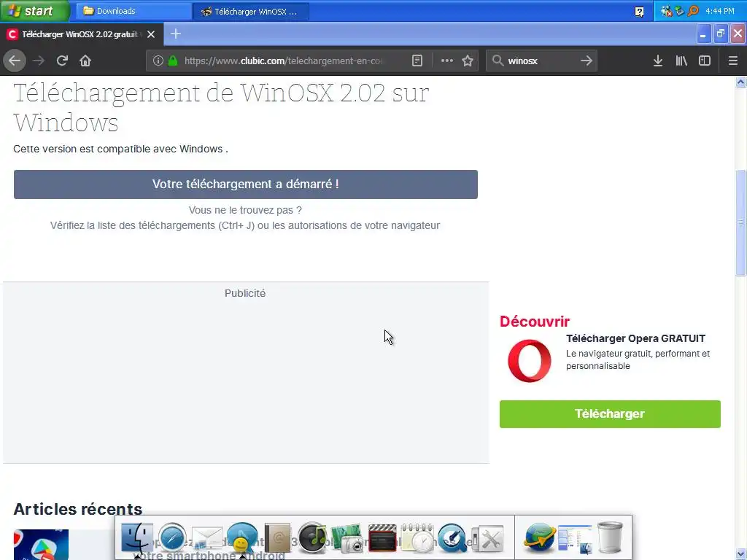This screenshot has height=560, width=747.
Task: Toggle reader view in address bar
Action: pos(417,61)
